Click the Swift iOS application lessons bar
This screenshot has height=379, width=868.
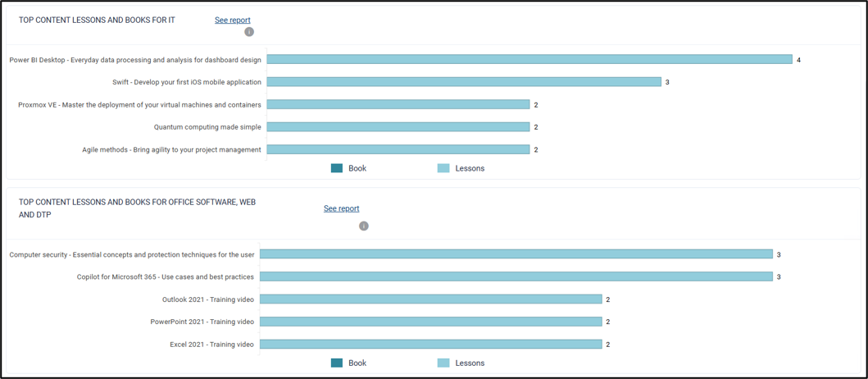click(464, 82)
